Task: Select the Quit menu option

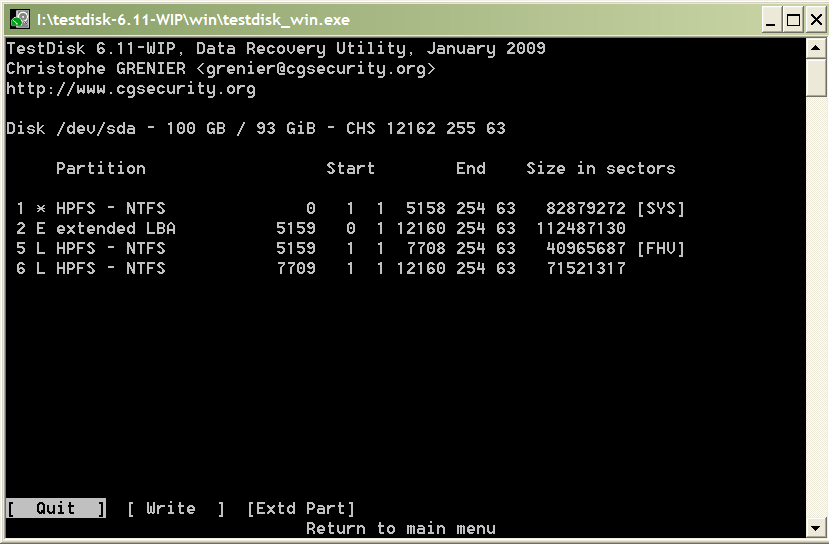Action: click(56, 508)
